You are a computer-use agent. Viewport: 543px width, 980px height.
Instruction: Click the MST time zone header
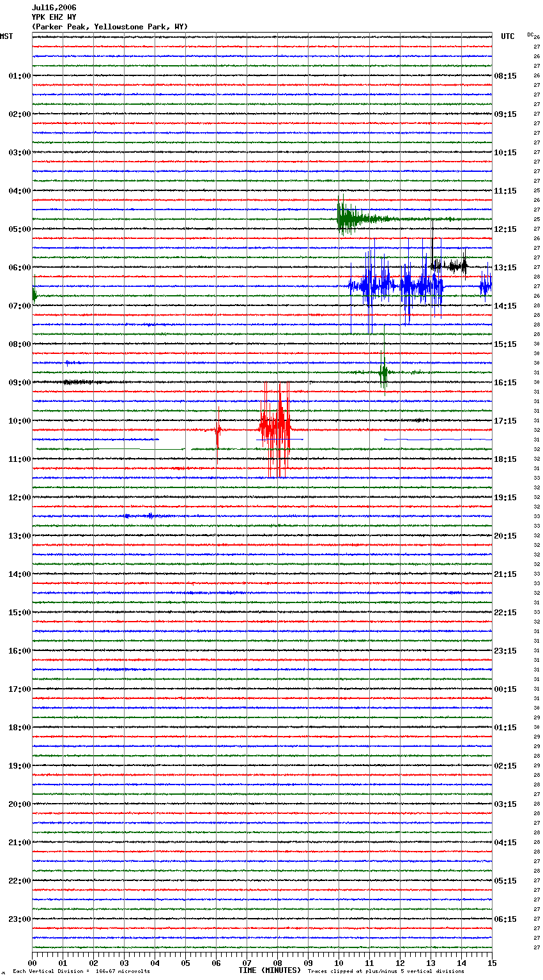6,36
